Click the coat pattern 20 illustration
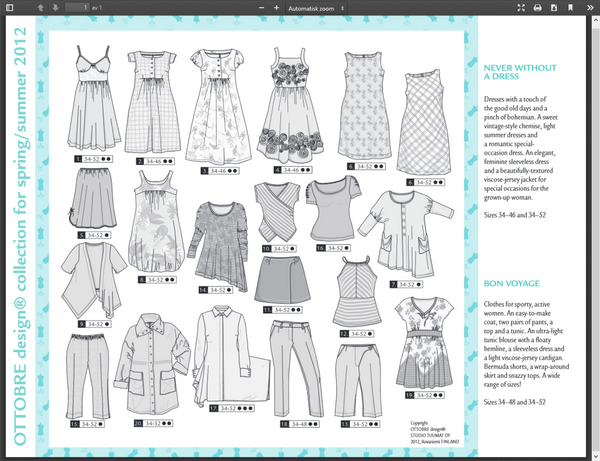The height and width of the screenshot is (461, 600). 152,364
